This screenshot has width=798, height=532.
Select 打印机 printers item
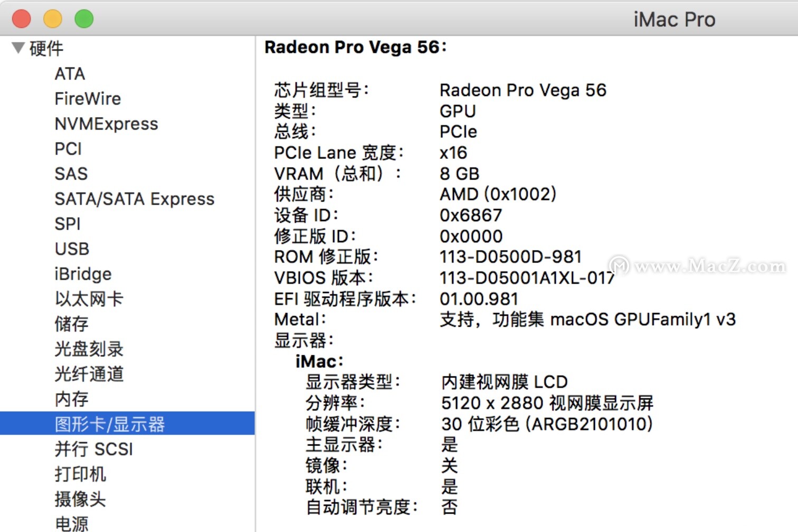[80, 474]
